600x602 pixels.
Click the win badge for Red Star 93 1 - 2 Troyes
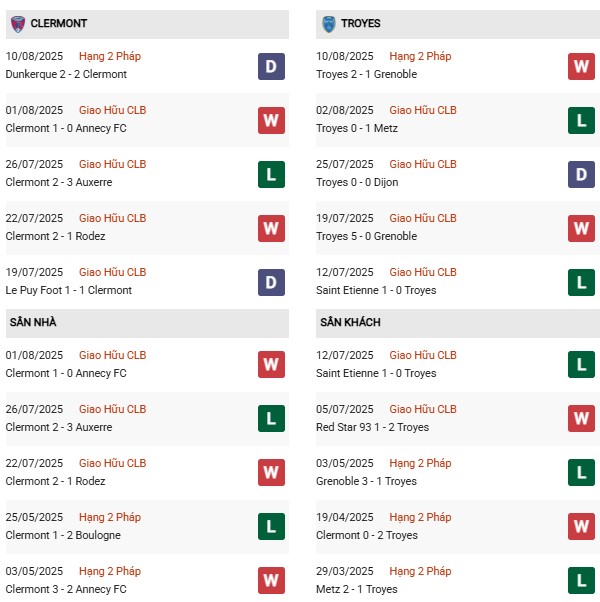click(582, 419)
